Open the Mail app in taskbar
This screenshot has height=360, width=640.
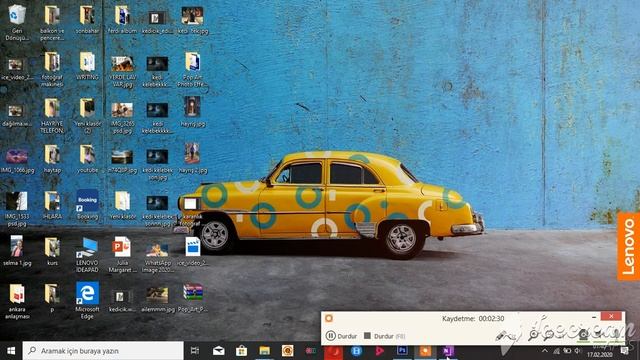(x=218, y=351)
